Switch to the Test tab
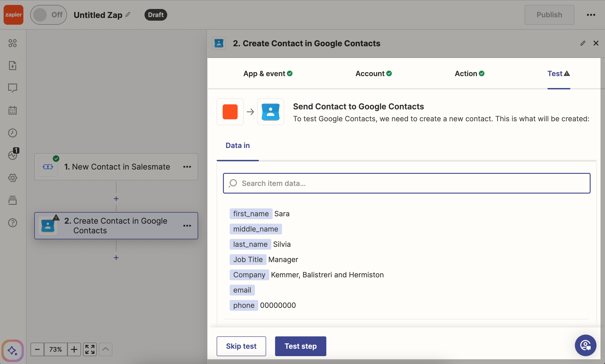Viewport: 605px width, 364px height. pyautogui.click(x=559, y=74)
